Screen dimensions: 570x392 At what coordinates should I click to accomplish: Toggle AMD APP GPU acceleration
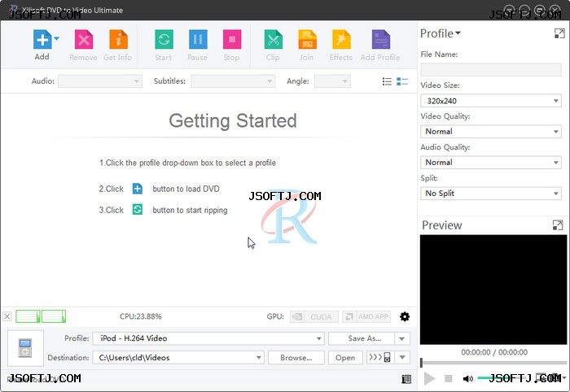(366, 316)
